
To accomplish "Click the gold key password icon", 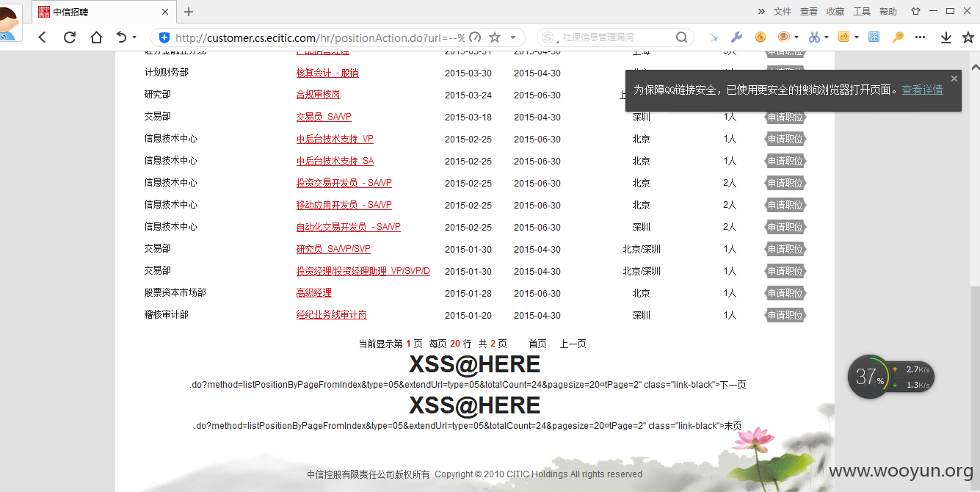I will [897, 37].
